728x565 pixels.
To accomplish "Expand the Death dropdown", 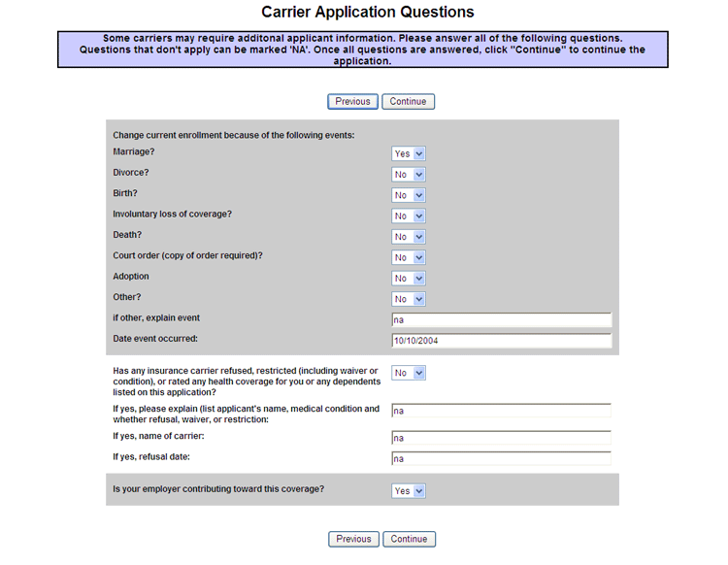I will [x=409, y=237].
